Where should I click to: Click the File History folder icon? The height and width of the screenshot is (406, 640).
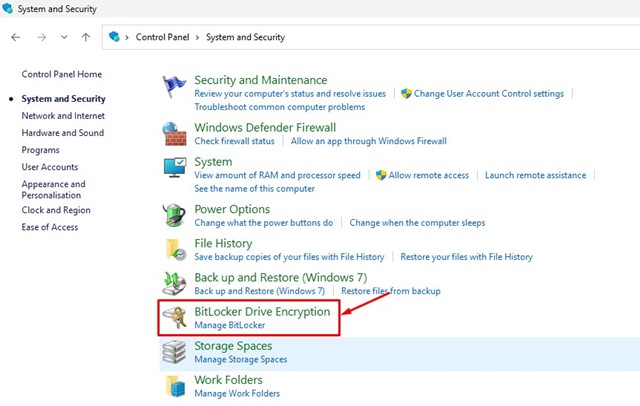[x=175, y=249]
